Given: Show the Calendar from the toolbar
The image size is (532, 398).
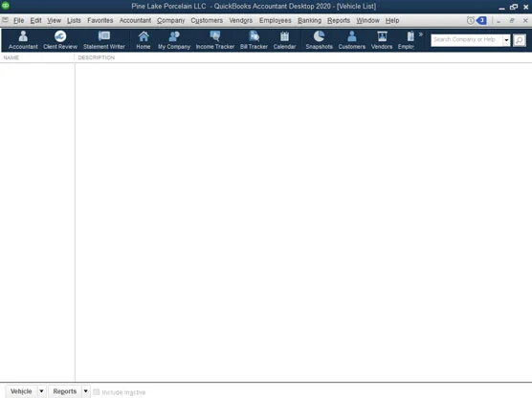Looking at the screenshot, I should coord(284,40).
